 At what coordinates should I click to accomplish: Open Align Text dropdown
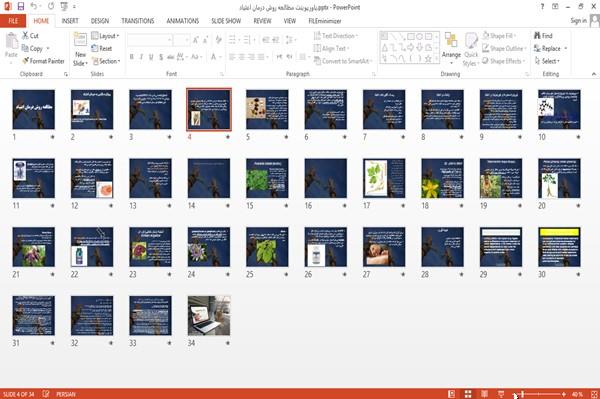coord(331,48)
